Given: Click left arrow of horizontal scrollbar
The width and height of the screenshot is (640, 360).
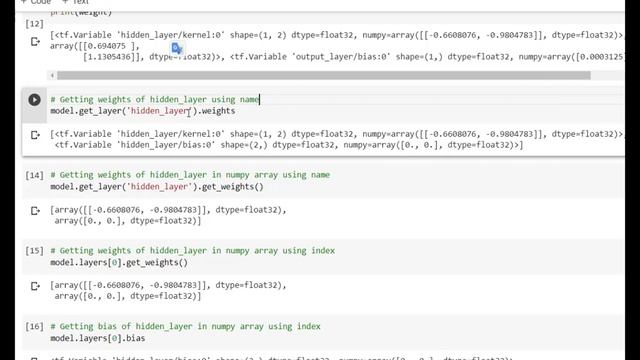Looking at the screenshot, I should click(x=52, y=76).
